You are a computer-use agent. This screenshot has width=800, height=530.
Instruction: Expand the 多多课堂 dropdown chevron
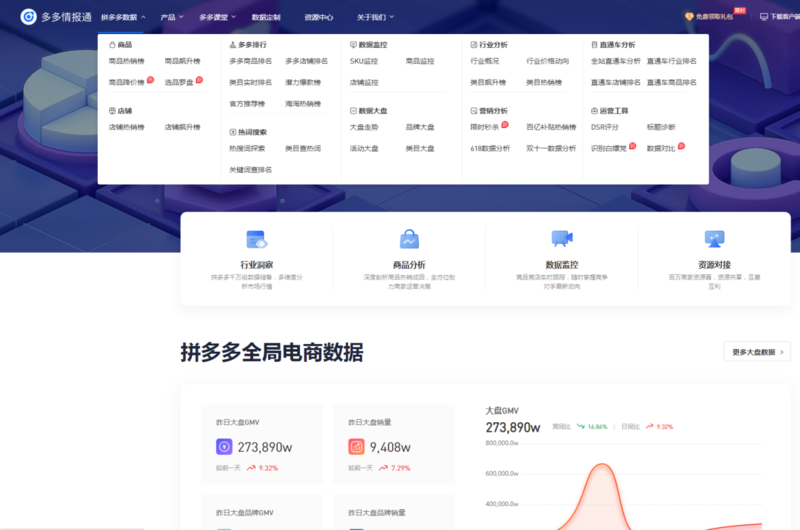pyautogui.click(x=234, y=17)
